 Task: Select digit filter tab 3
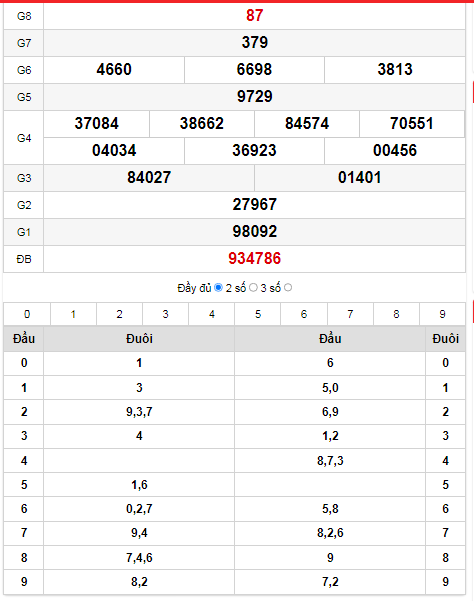pyautogui.click(x=166, y=314)
